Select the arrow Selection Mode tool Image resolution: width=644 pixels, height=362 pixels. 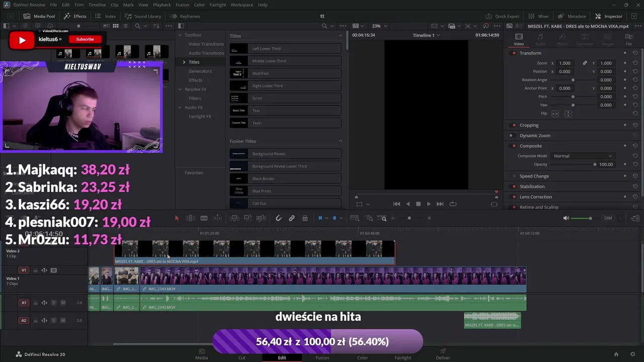[x=177, y=218]
